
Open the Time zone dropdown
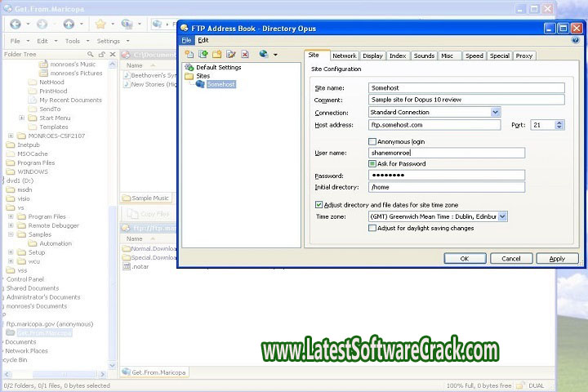click(x=502, y=216)
